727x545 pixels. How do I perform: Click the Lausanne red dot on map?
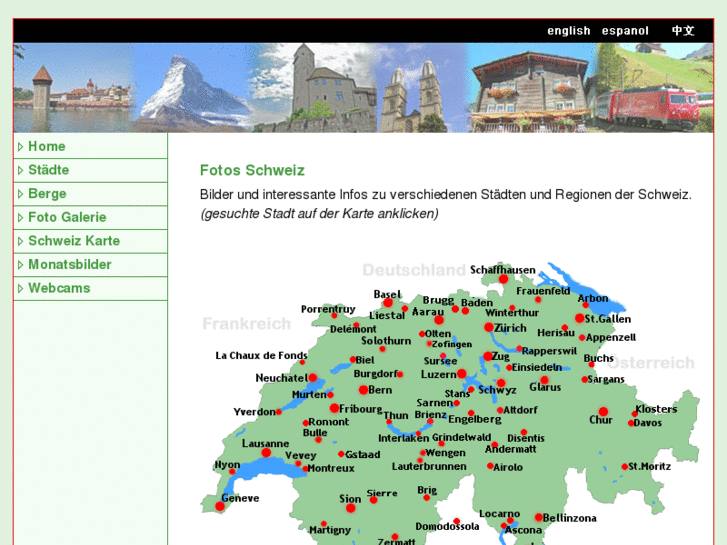(266, 452)
